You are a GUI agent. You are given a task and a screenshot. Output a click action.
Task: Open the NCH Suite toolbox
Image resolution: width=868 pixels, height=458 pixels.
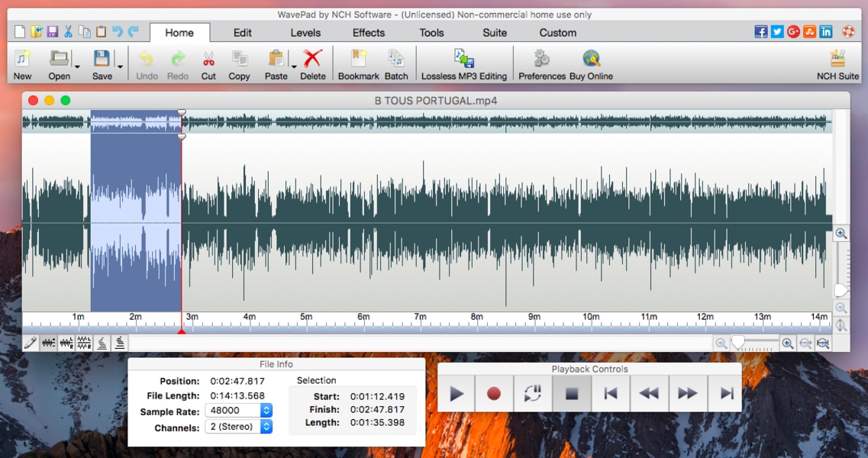[837, 64]
